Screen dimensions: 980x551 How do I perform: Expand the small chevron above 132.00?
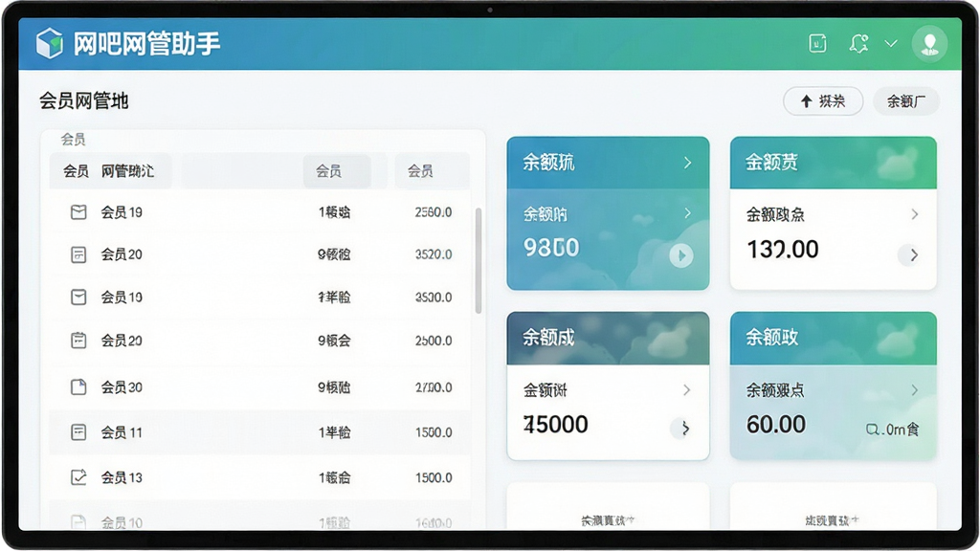point(914,214)
